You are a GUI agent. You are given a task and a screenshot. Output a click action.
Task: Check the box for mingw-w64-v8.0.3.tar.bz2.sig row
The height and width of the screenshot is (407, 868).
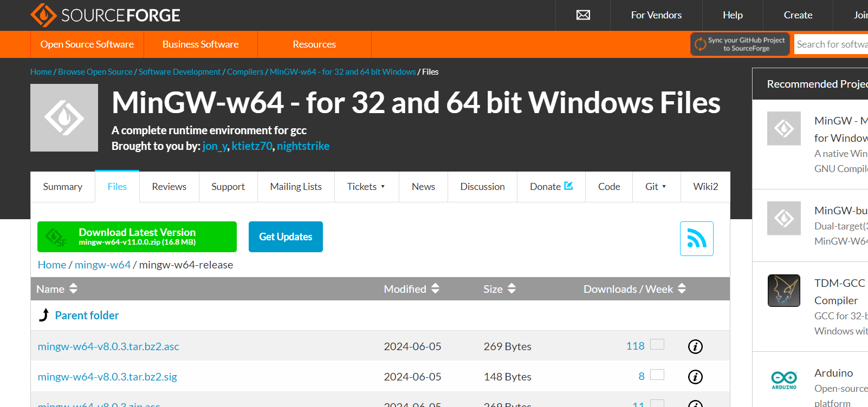pos(657,375)
